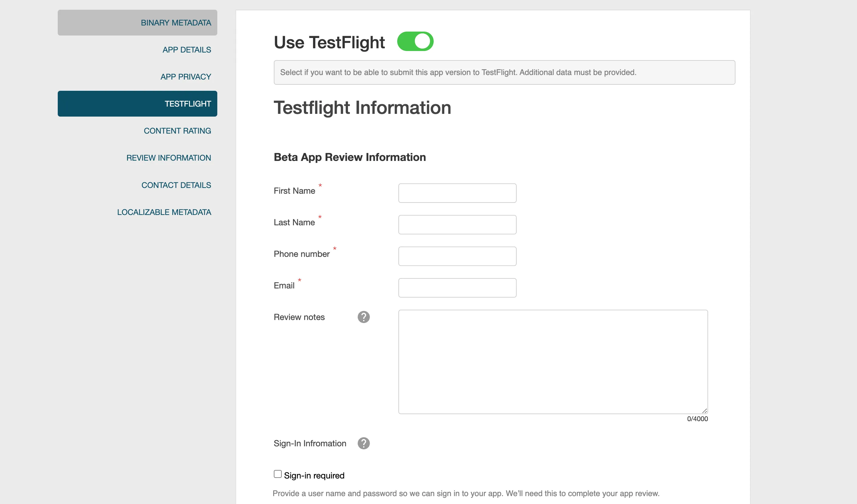The image size is (857, 504).
Task: Navigate to Content Rating
Action: pyautogui.click(x=177, y=131)
